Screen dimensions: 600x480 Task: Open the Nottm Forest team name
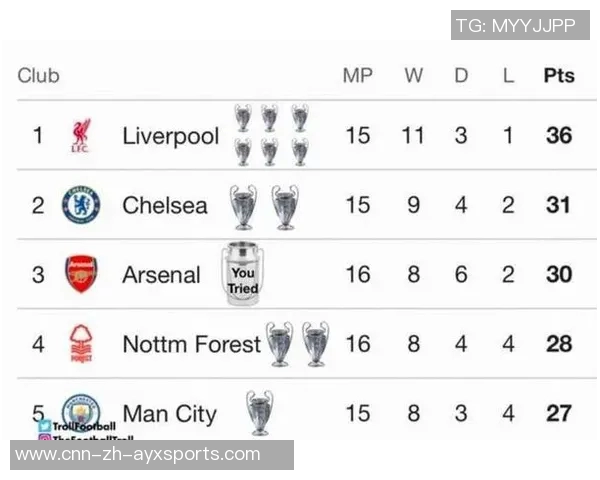(x=191, y=344)
